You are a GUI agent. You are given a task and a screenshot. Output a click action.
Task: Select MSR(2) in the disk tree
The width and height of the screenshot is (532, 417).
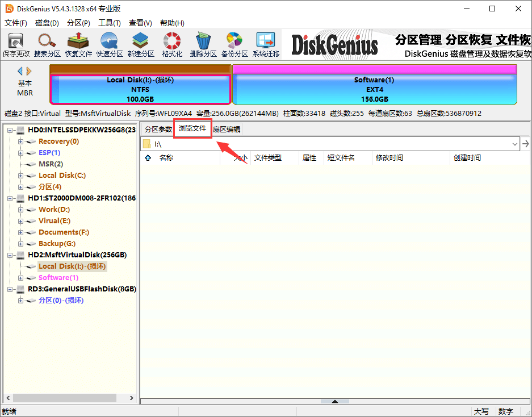[51, 164]
